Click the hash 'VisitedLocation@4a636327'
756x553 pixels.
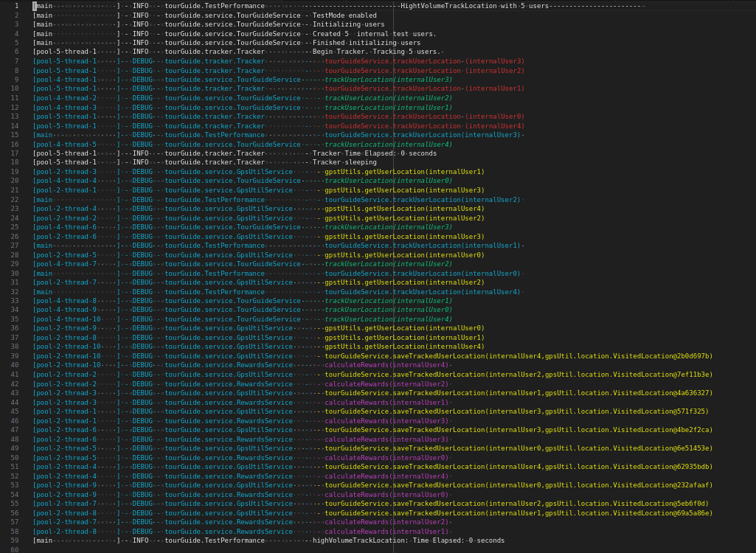[x=661, y=393]
